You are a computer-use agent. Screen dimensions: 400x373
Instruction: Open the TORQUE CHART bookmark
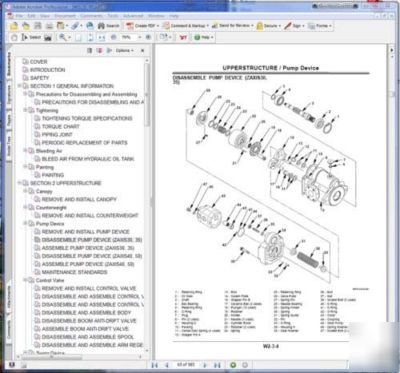point(61,126)
